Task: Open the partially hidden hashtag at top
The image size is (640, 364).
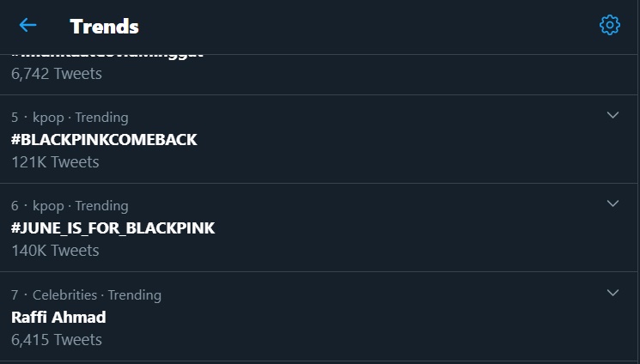Action: coord(107,56)
